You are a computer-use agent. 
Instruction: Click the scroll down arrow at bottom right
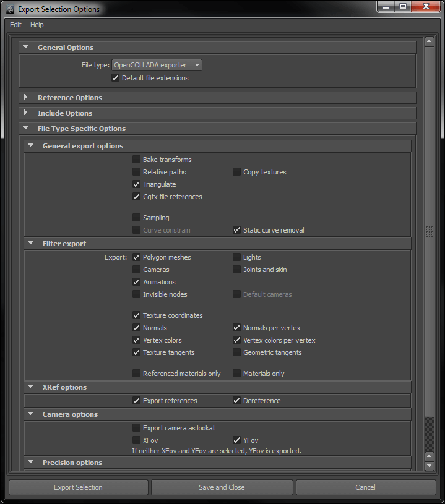(x=429, y=466)
